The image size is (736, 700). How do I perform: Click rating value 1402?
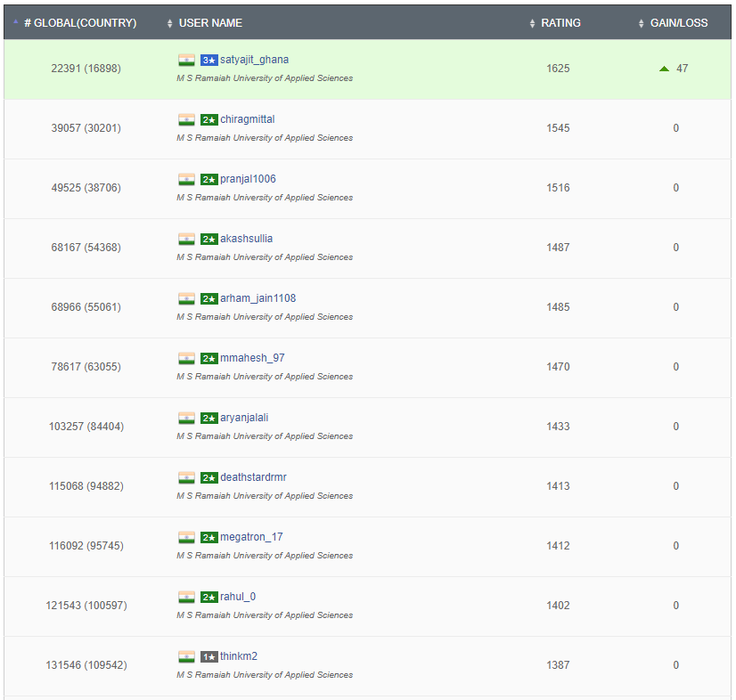(x=558, y=606)
